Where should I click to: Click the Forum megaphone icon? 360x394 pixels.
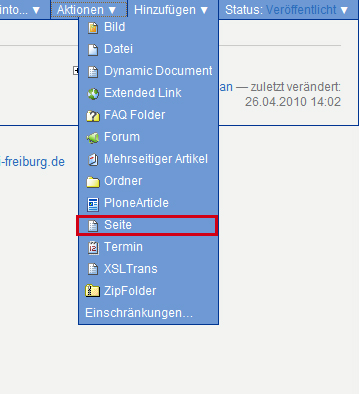point(93,138)
